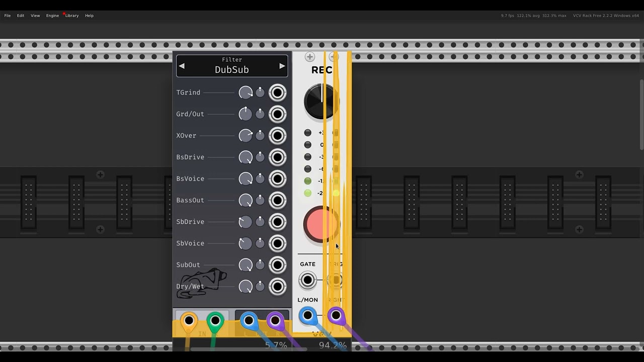644x362 pixels.
Task: Click the Dry/Wet parameter label
Action: (190, 287)
